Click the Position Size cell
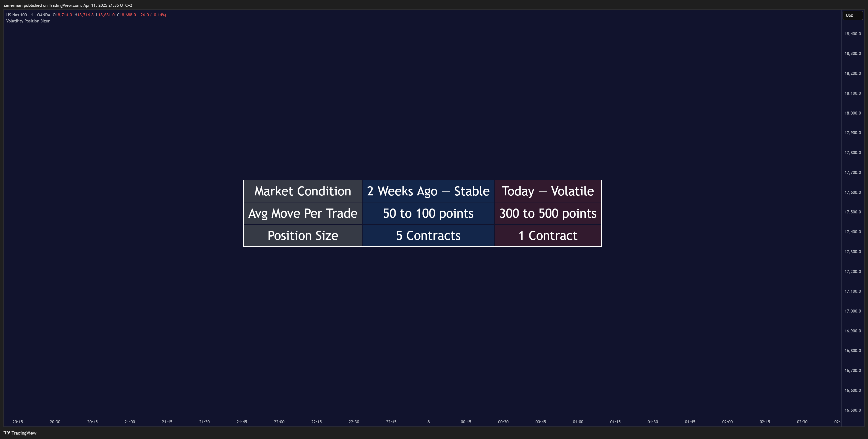 (303, 235)
